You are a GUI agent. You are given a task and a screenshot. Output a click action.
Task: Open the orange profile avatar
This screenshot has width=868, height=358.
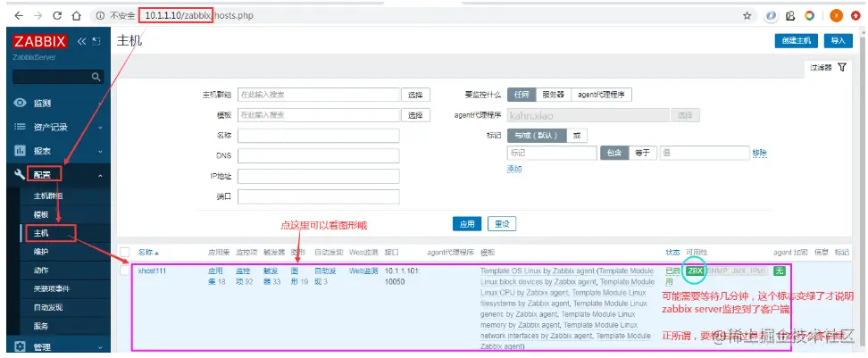click(x=837, y=16)
